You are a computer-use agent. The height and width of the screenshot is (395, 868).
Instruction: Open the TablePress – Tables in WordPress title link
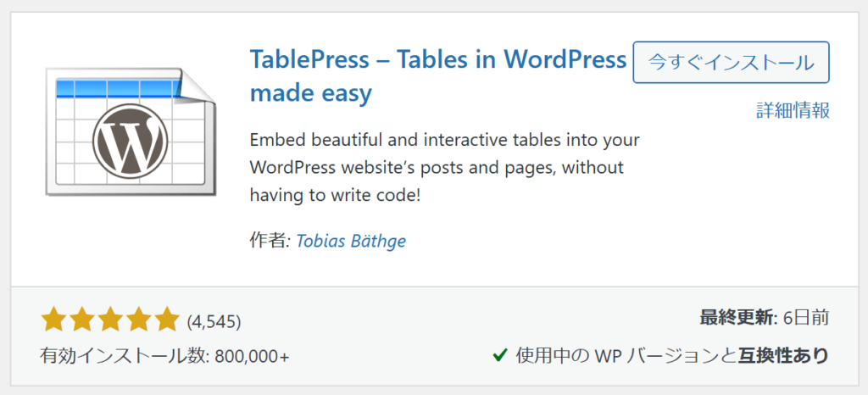438,76
